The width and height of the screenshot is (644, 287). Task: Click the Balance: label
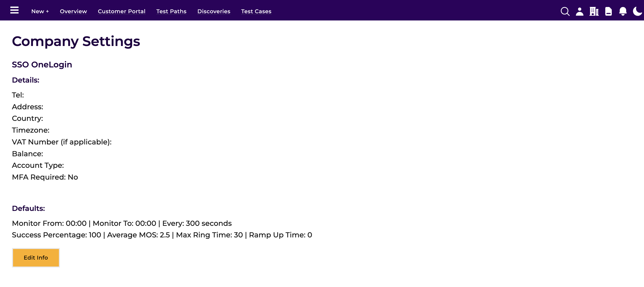click(27, 154)
